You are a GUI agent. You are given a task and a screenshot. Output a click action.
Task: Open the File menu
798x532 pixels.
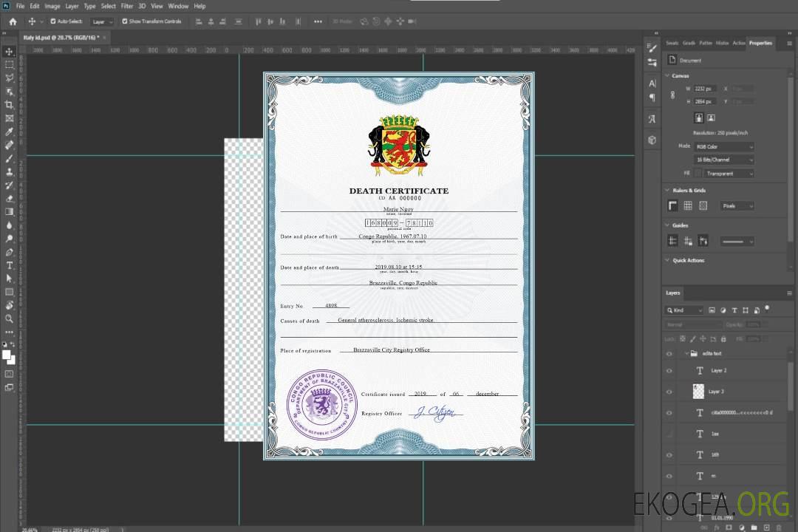(x=21, y=6)
